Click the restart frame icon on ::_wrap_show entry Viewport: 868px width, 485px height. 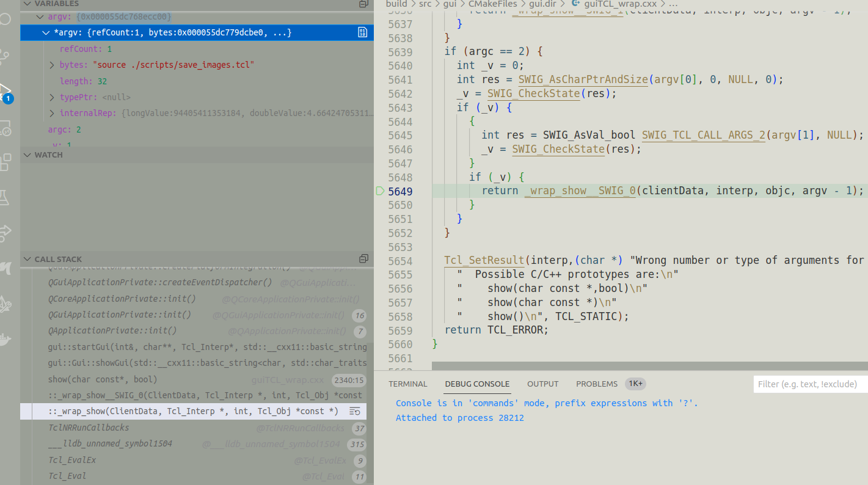tap(354, 411)
